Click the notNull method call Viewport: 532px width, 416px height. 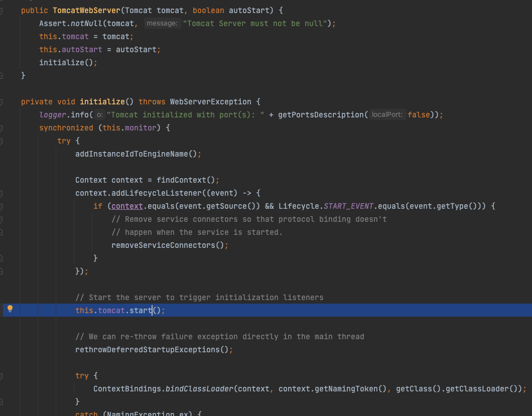[x=86, y=24]
